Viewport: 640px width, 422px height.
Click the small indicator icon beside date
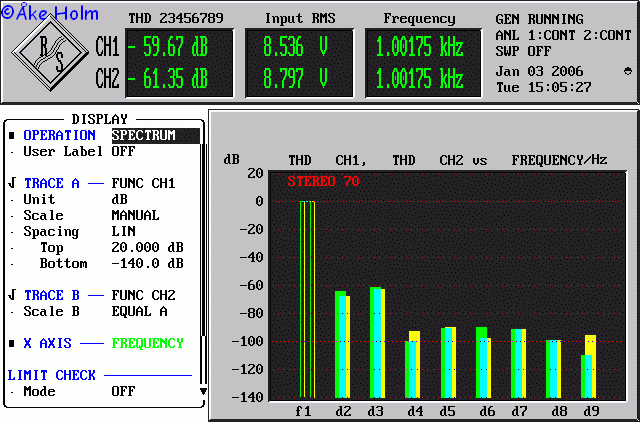point(628,72)
